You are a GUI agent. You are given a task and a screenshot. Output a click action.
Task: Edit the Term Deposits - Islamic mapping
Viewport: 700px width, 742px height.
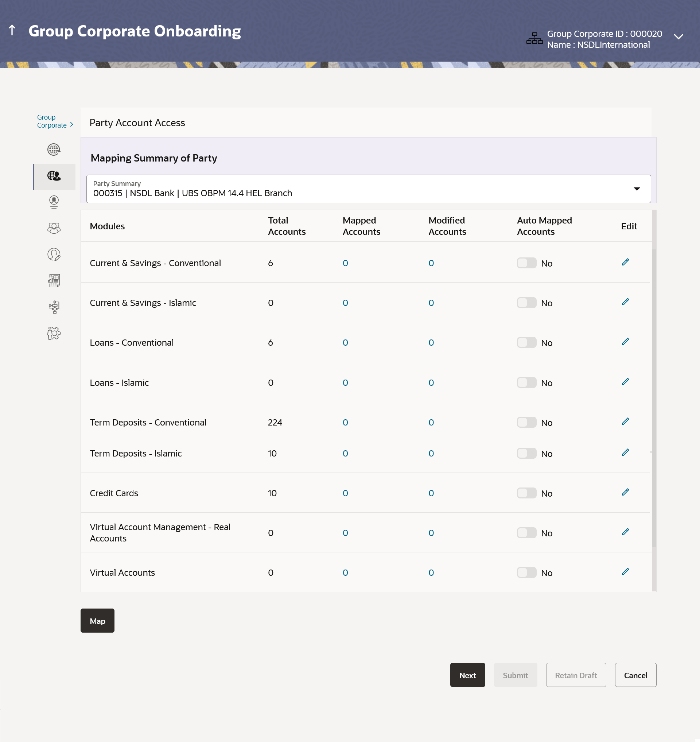coord(625,452)
